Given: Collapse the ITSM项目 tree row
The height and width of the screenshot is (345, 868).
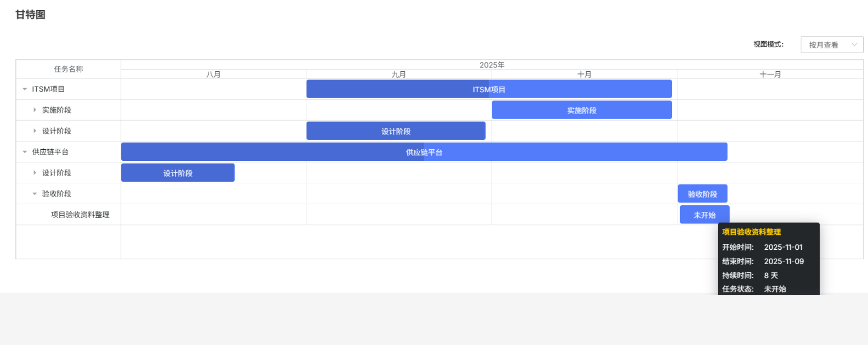Looking at the screenshot, I should click(25, 89).
